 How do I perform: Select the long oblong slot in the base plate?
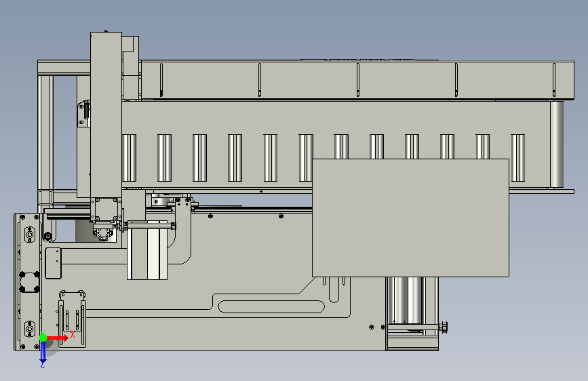271,306
